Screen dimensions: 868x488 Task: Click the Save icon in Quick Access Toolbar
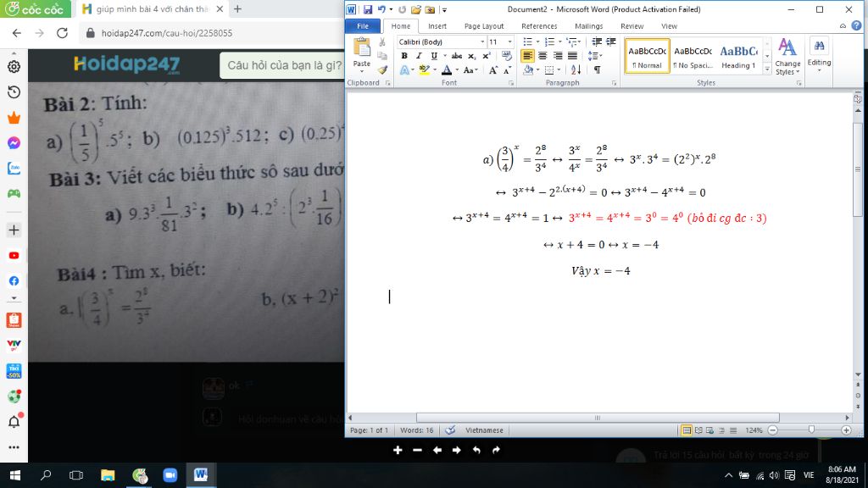click(x=368, y=9)
